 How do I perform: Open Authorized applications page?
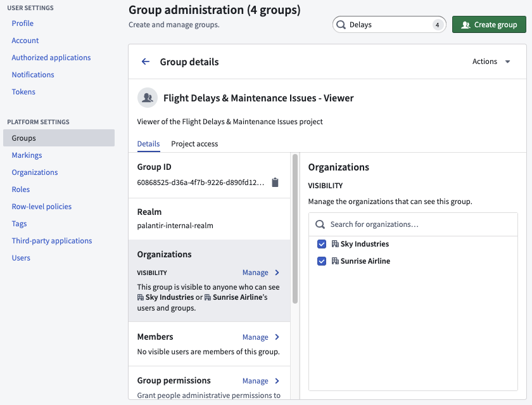click(51, 58)
